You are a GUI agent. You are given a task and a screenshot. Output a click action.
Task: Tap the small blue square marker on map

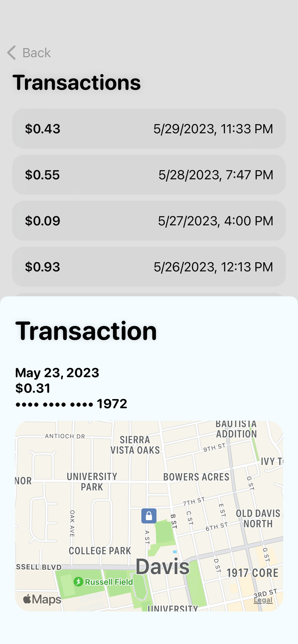click(175, 552)
